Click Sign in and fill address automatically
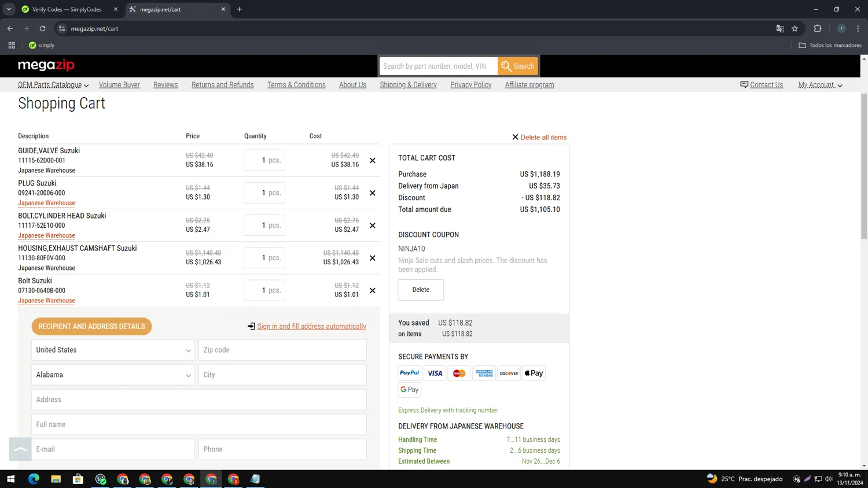This screenshot has height=488, width=868. (311, 327)
